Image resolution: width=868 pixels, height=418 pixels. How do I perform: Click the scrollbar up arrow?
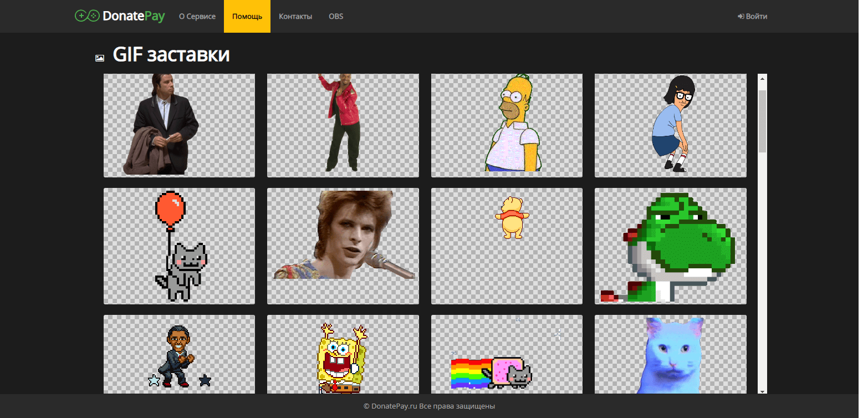tap(762, 79)
